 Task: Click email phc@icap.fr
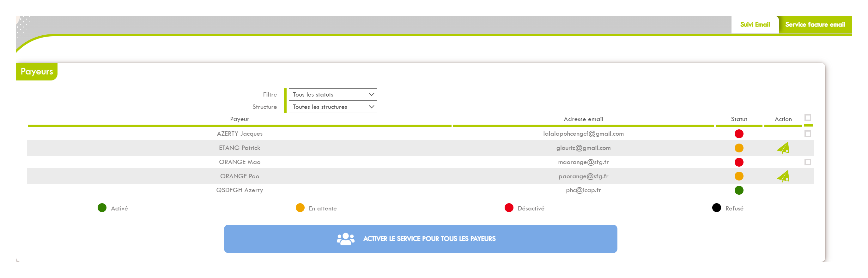coord(583,190)
